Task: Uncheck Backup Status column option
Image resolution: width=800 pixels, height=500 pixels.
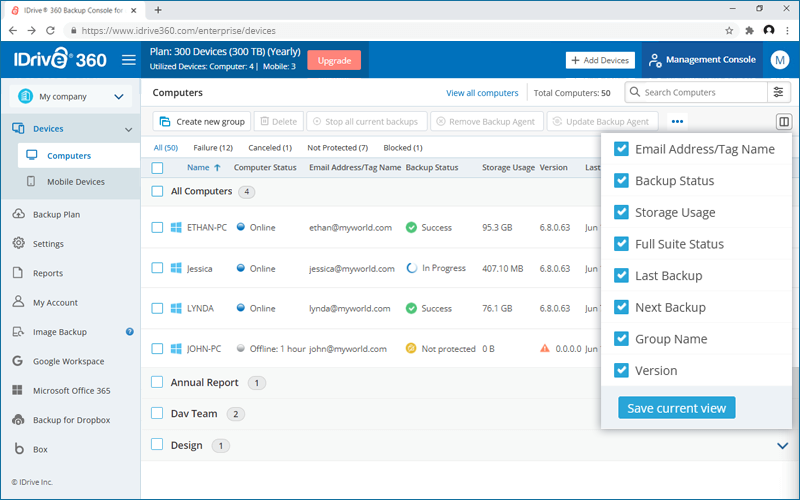Action: click(x=621, y=181)
